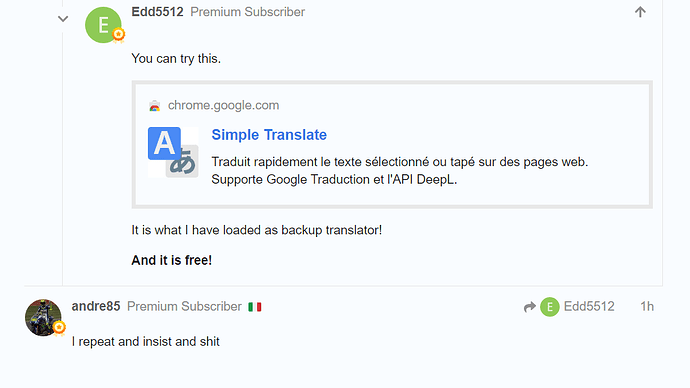Click the 1h post timestamp

coord(647,306)
